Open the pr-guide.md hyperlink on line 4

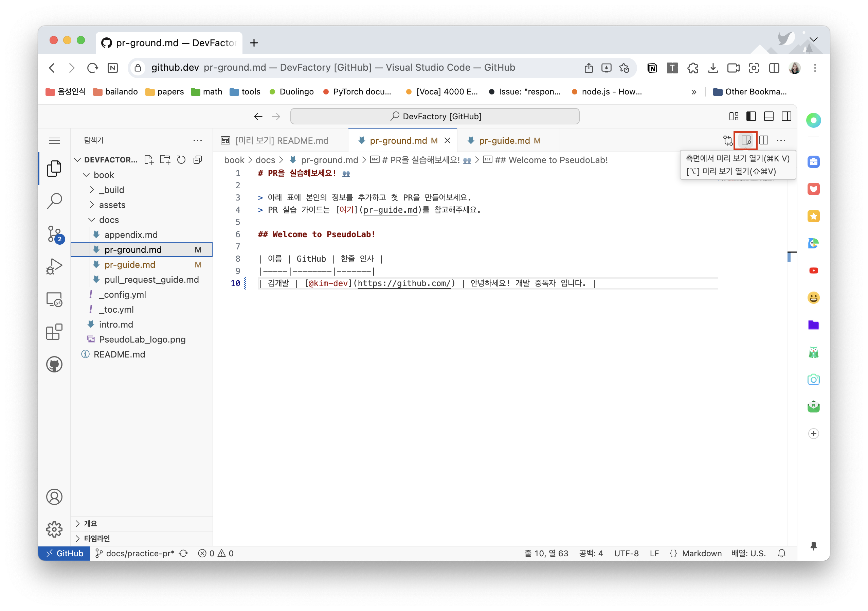[x=390, y=210]
